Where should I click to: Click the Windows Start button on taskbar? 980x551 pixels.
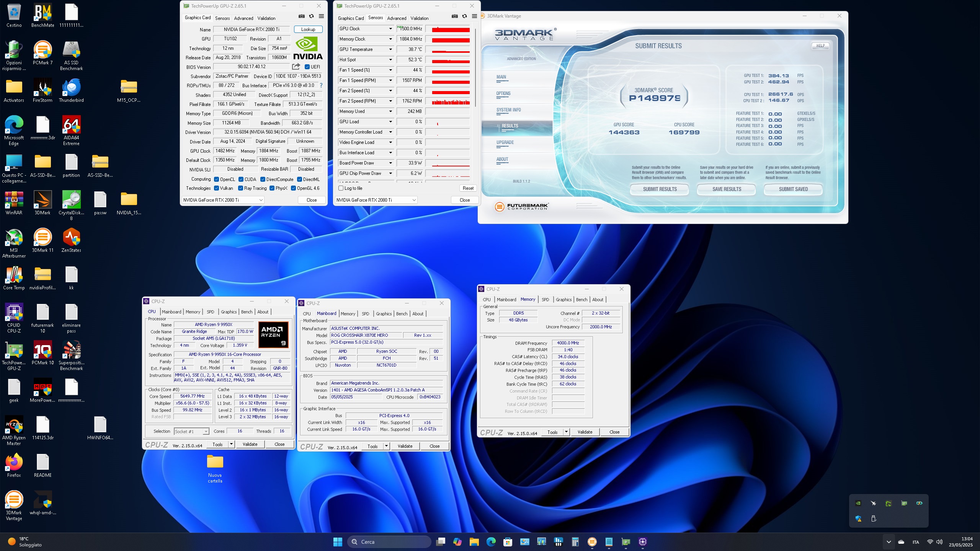click(x=338, y=542)
